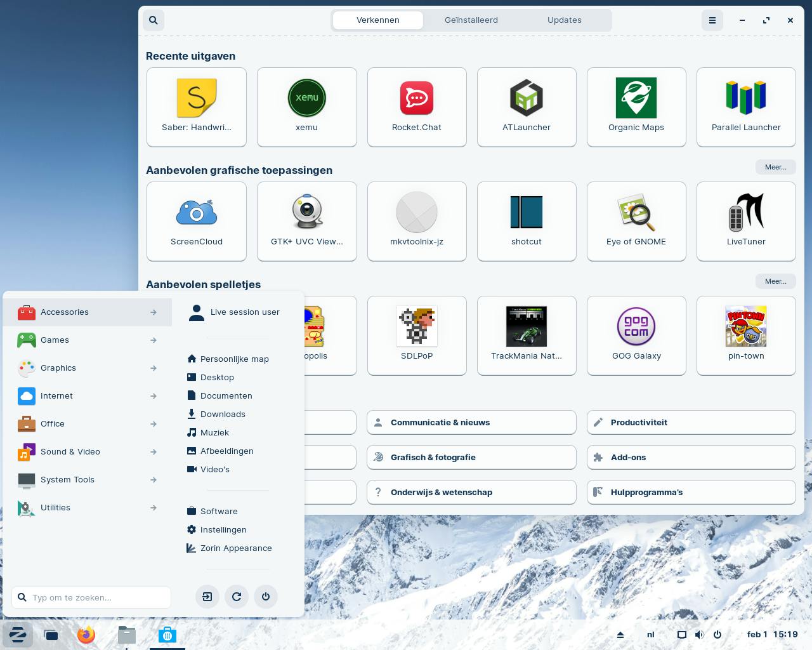Open the GOG Galaxy game tile
Screen dimensions: 812x650
(636, 336)
